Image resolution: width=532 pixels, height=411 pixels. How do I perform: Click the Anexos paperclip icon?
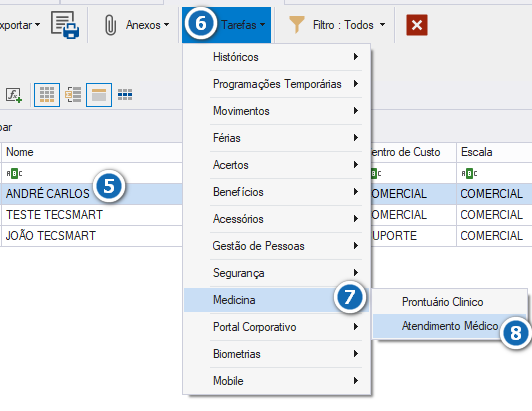[110, 25]
